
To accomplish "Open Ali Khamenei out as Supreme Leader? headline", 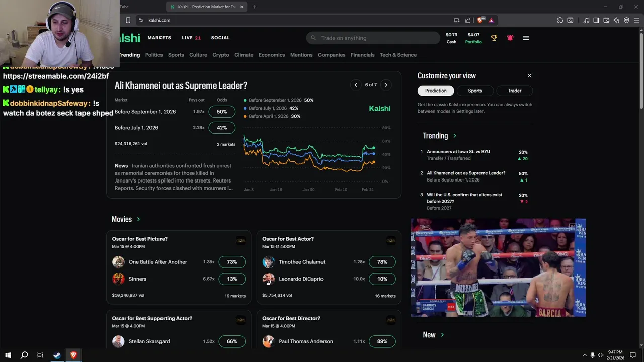I will coord(181,85).
